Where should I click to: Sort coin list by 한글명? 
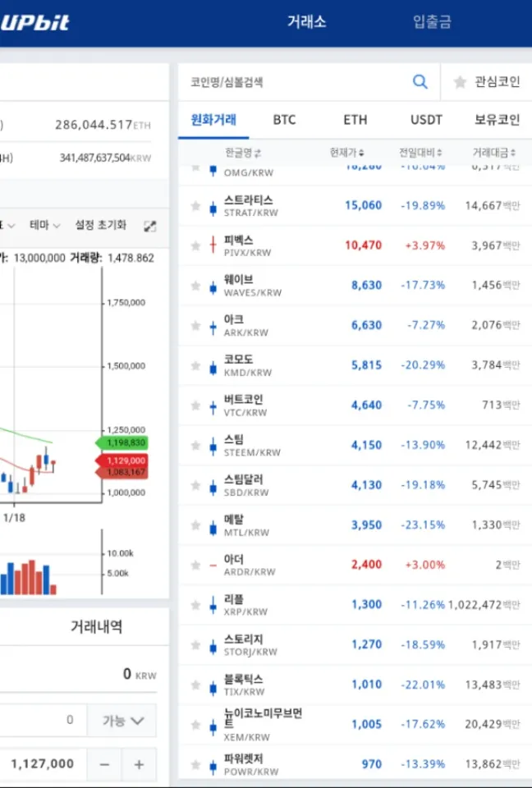243,153
